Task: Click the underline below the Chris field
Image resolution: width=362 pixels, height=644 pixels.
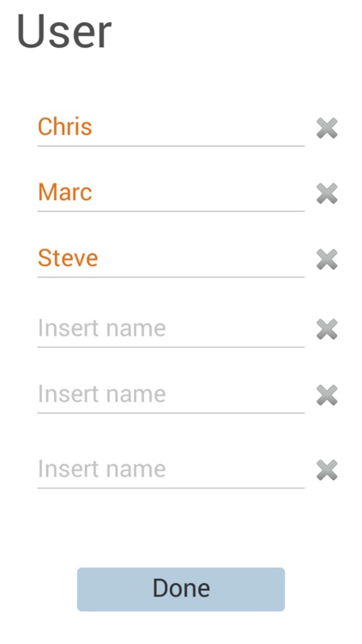Action: click(171, 146)
